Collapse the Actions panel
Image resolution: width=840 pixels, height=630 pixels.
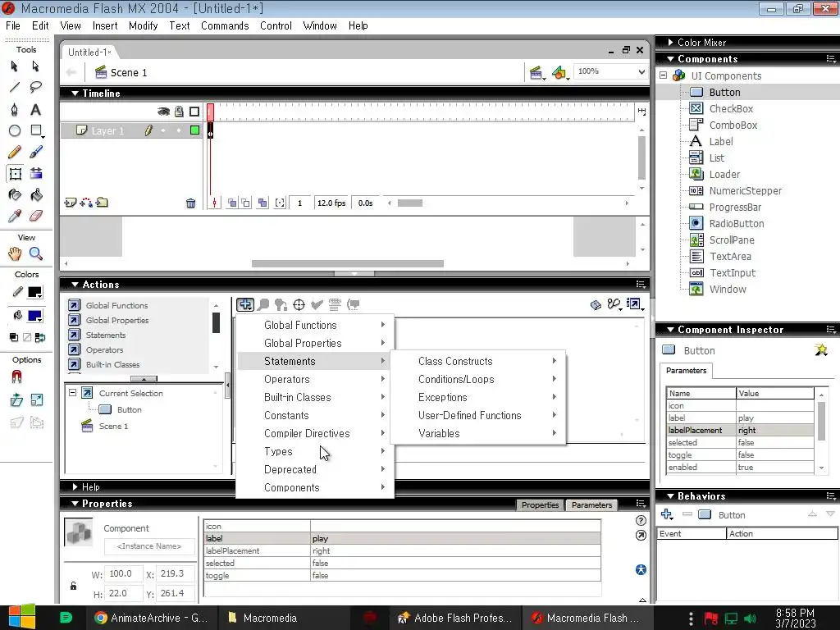pos(75,285)
